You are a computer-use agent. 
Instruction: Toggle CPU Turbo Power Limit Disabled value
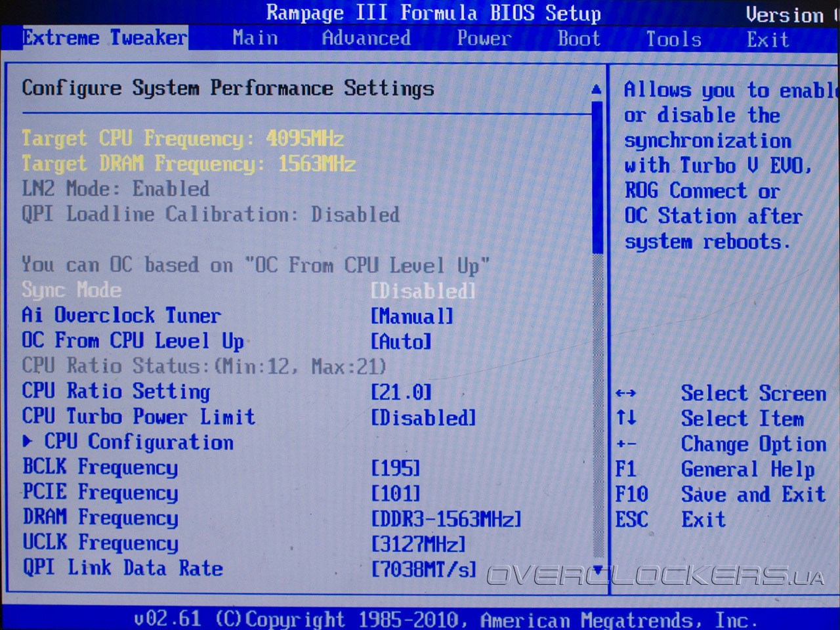coord(423,418)
